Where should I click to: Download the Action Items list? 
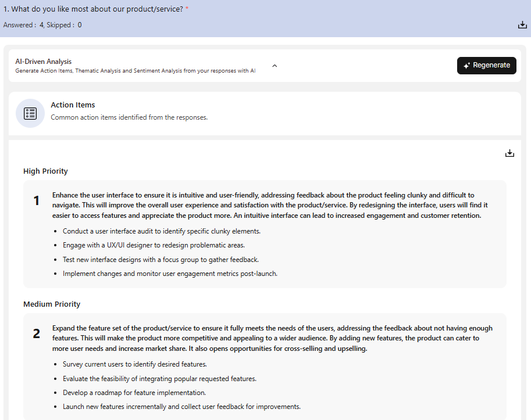[509, 153]
